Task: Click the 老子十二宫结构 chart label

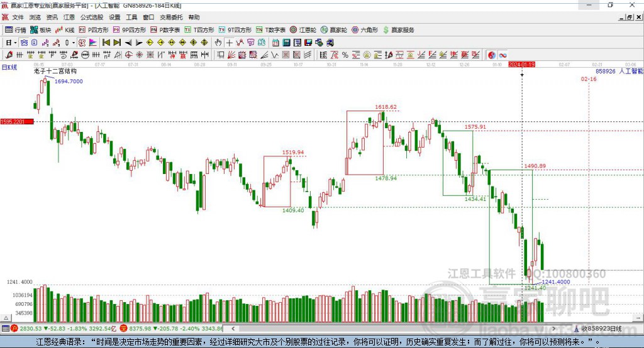Action: click(x=55, y=71)
